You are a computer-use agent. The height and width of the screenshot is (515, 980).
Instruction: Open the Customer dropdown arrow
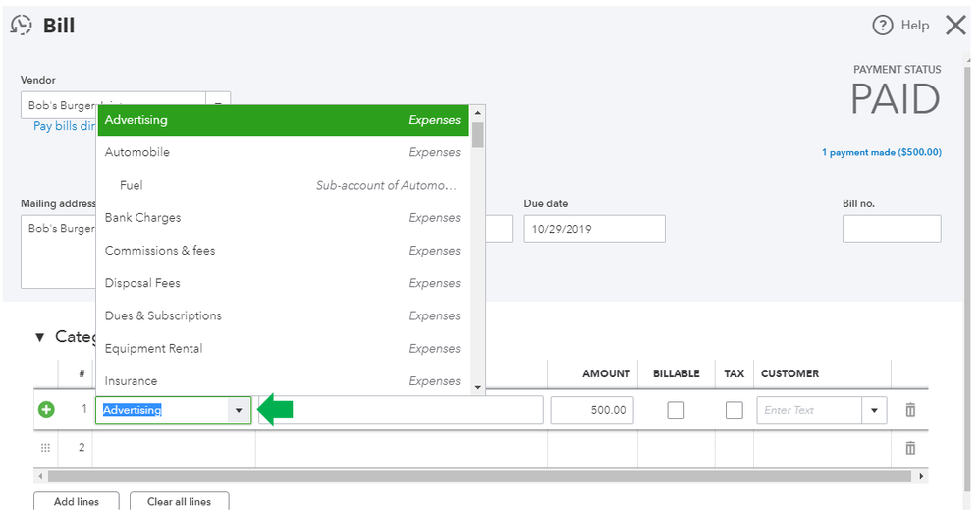(874, 411)
